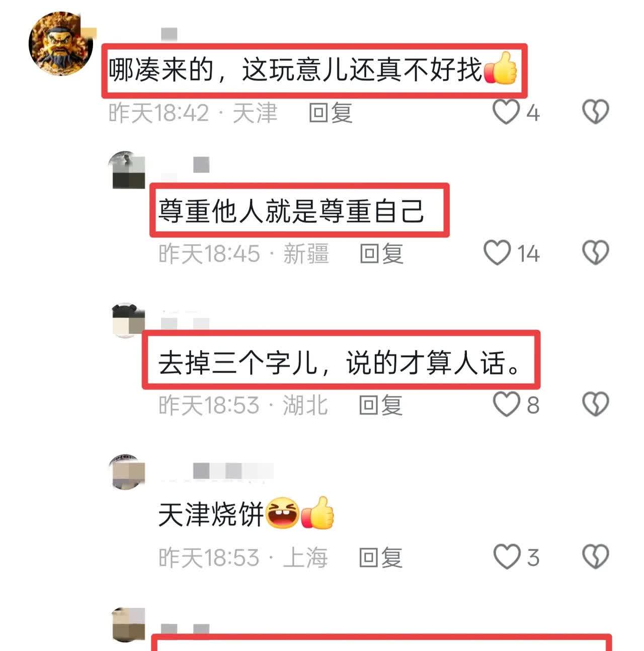The width and height of the screenshot is (644, 651).
Task: Like the 新疆 comment with 14 likes
Action: 497,253
